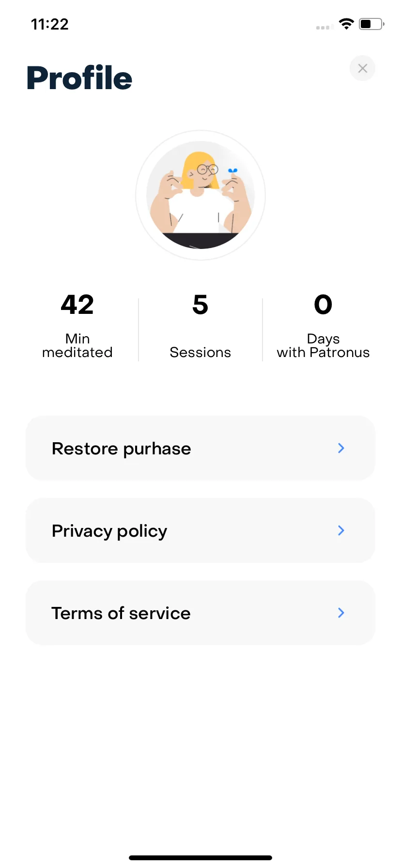
Task: Tap the profile avatar illustration
Action: click(x=200, y=195)
